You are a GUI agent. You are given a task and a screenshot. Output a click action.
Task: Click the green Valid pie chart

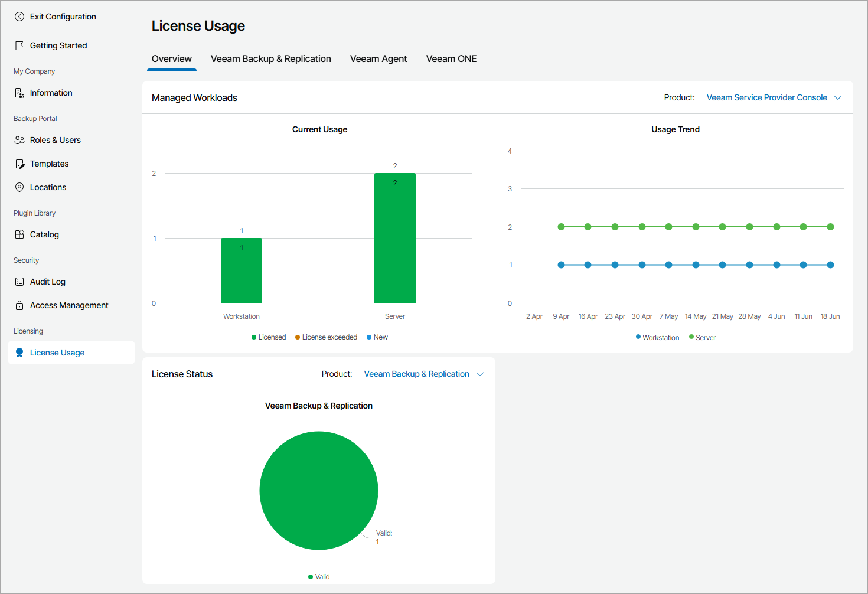coord(319,491)
